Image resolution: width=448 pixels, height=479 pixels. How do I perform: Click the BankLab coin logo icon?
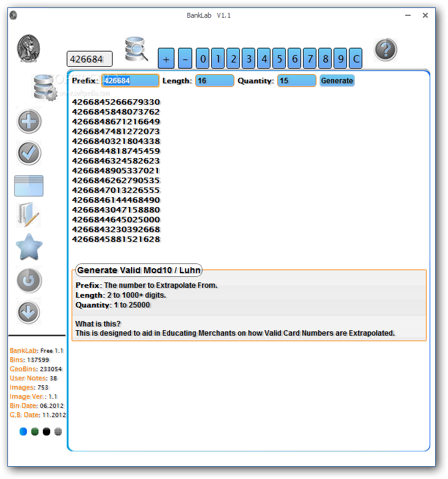[28, 48]
